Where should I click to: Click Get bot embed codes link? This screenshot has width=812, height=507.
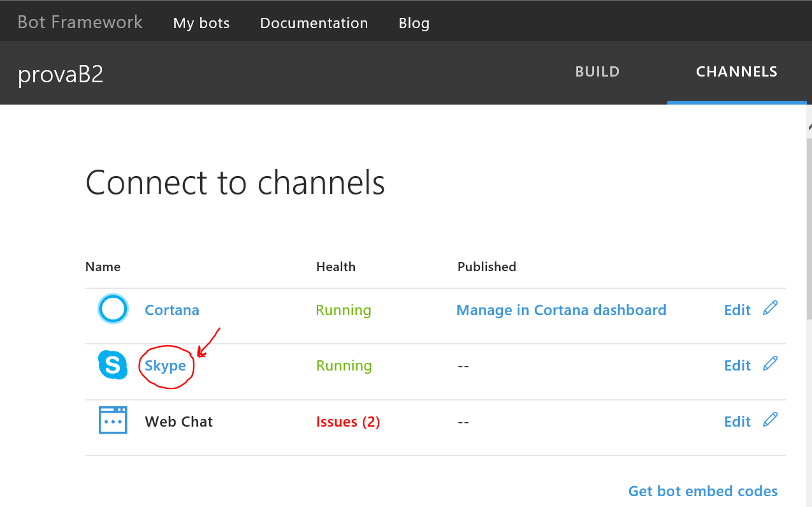(702, 491)
